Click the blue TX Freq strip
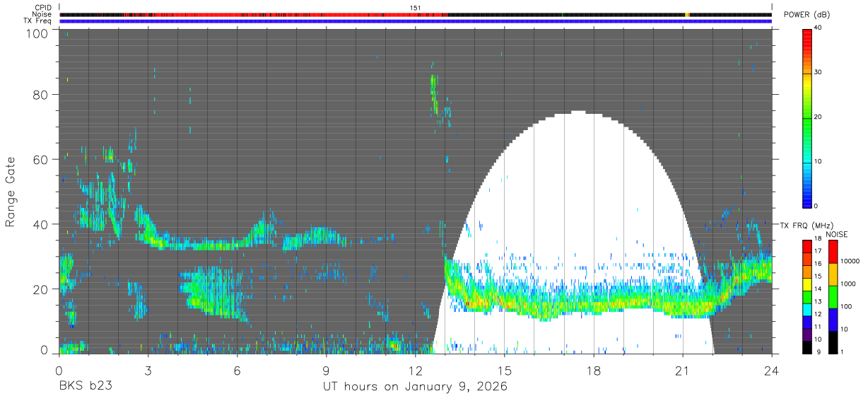 coord(416,21)
